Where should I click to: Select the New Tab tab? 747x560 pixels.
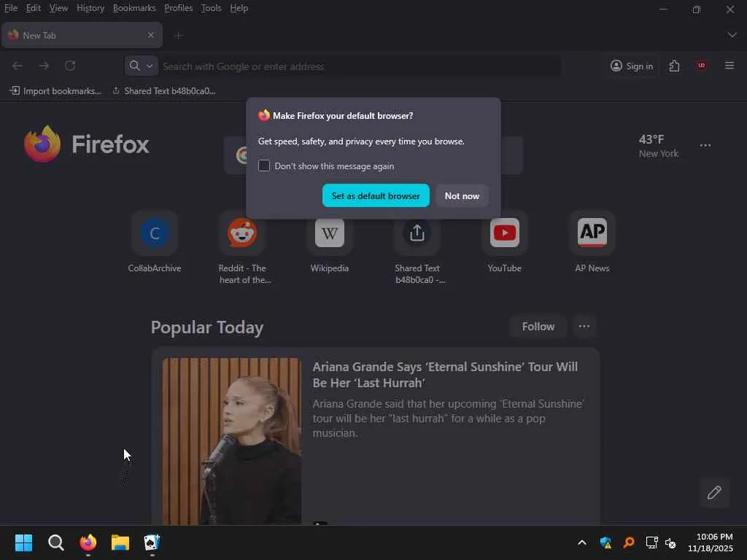click(82, 35)
